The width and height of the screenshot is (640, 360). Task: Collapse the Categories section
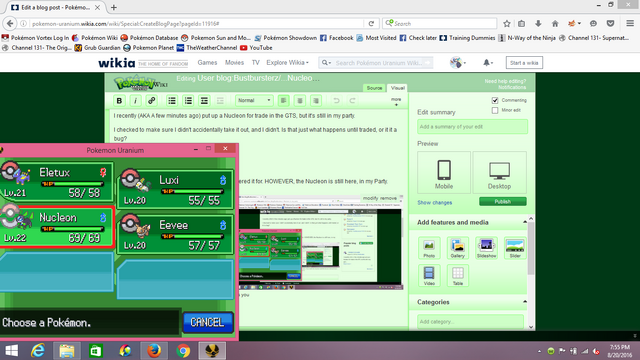coord(525,302)
